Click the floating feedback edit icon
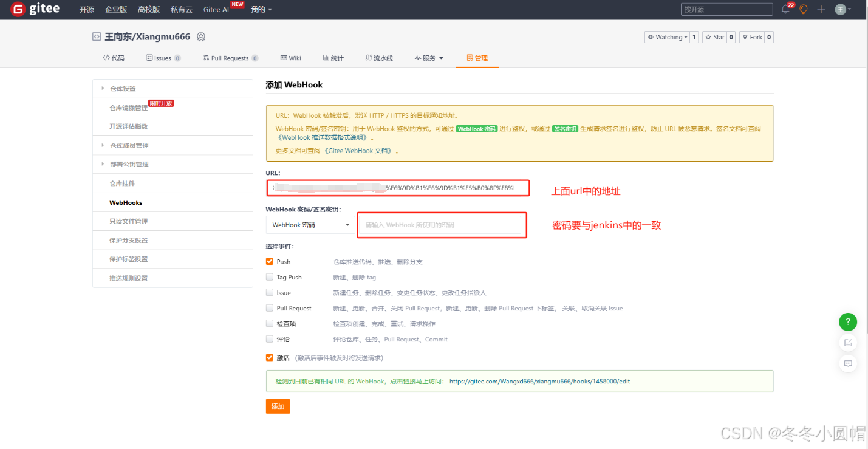This screenshot has width=868, height=449. coord(848,343)
